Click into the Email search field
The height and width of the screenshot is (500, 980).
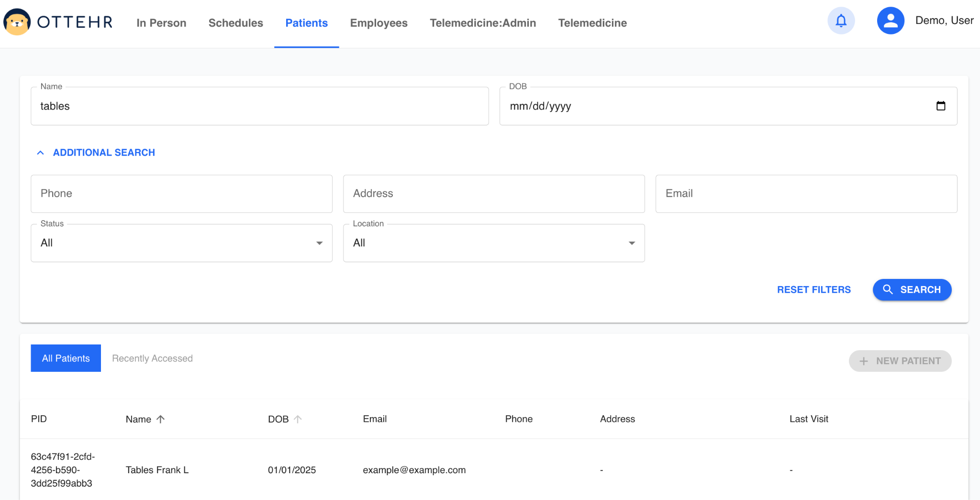point(806,194)
